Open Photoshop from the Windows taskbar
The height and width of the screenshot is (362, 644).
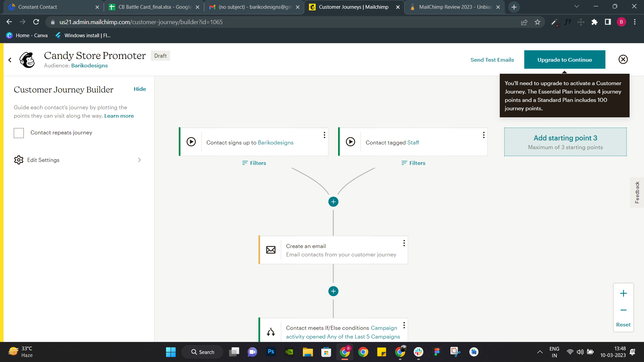click(x=271, y=352)
